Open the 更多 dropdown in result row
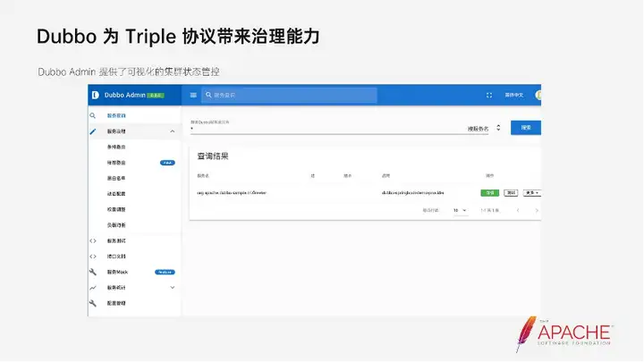 (x=532, y=193)
